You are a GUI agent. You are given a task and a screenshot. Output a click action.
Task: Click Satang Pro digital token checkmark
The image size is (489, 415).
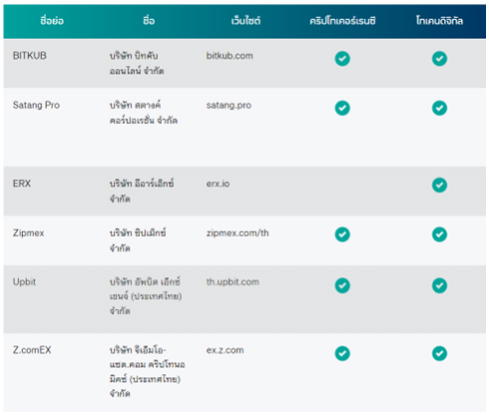[x=439, y=108]
